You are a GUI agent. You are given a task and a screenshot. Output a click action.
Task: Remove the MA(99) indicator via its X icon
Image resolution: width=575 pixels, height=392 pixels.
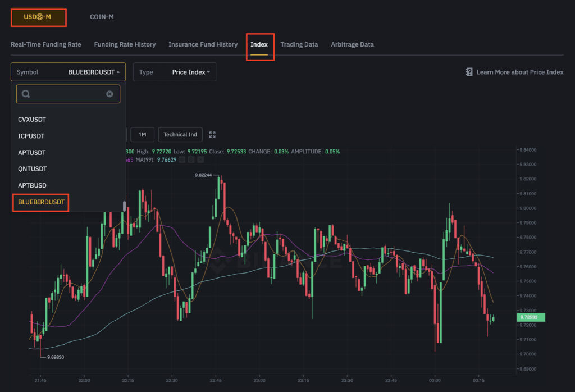(x=201, y=159)
